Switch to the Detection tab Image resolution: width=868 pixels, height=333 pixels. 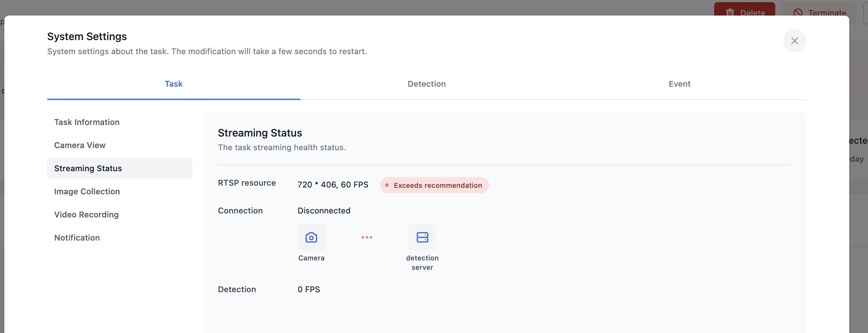point(426,84)
